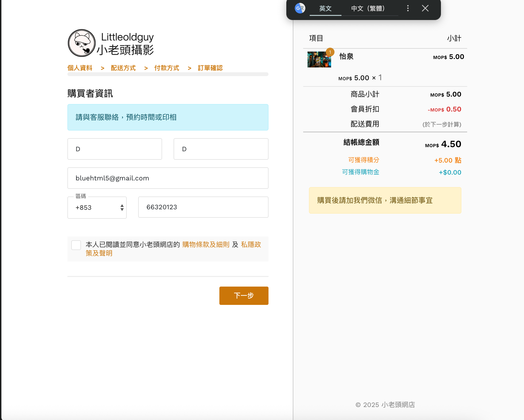Switch translation to 英文 tab

pyautogui.click(x=325, y=8)
